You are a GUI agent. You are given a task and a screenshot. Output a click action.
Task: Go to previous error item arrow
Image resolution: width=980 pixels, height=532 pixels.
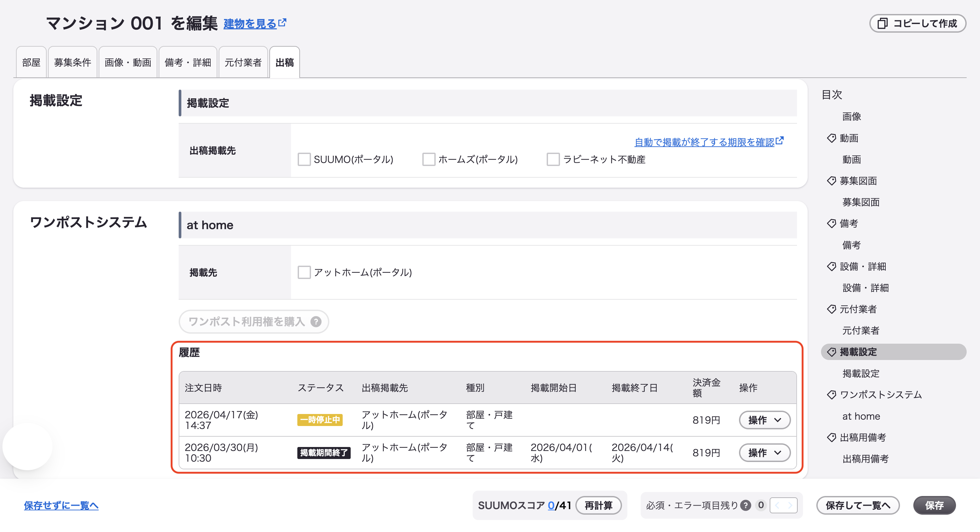777,505
